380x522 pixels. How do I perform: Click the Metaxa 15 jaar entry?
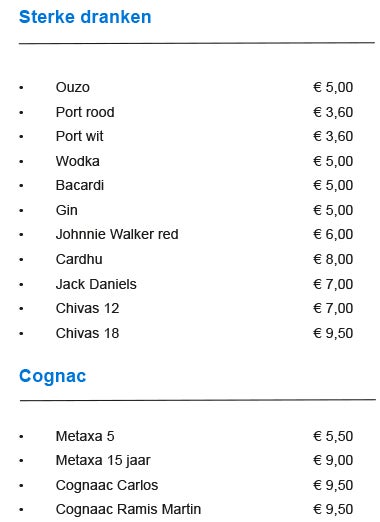point(103,460)
